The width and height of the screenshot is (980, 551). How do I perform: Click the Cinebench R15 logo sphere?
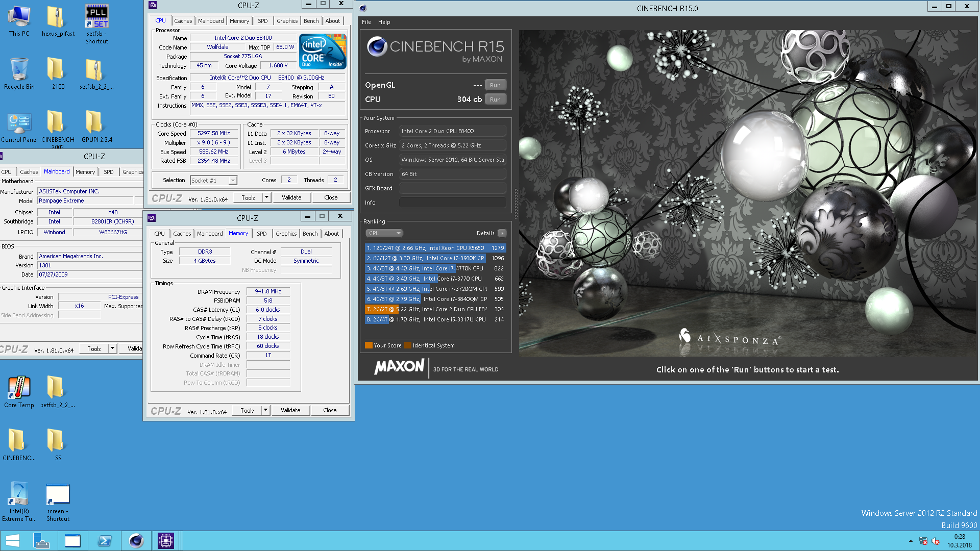coord(377,46)
